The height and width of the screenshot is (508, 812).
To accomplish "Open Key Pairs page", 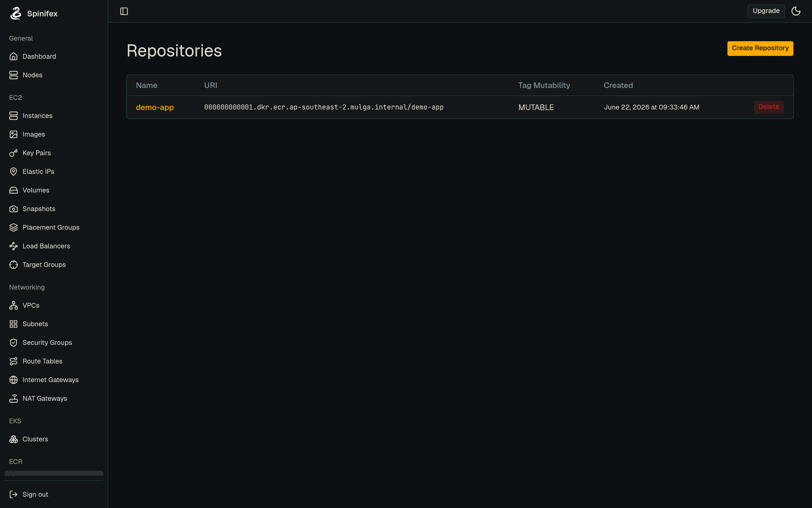I will point(54,153).
